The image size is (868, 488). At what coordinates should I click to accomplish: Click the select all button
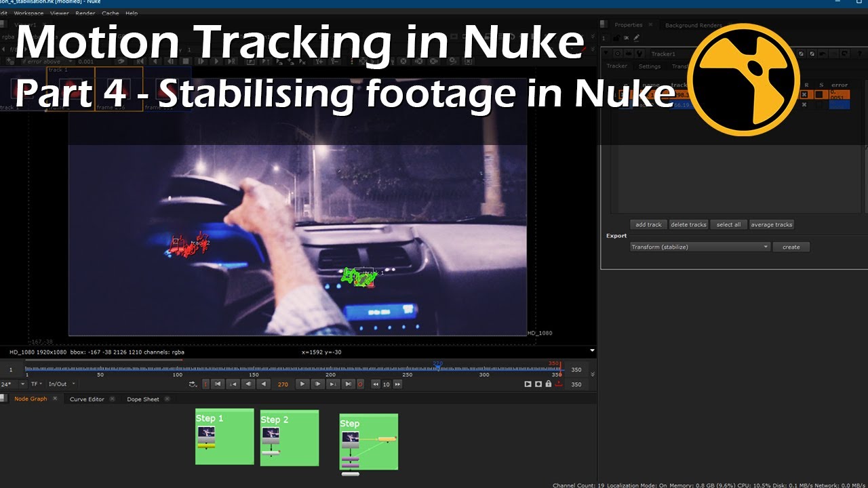pos(728,224)
